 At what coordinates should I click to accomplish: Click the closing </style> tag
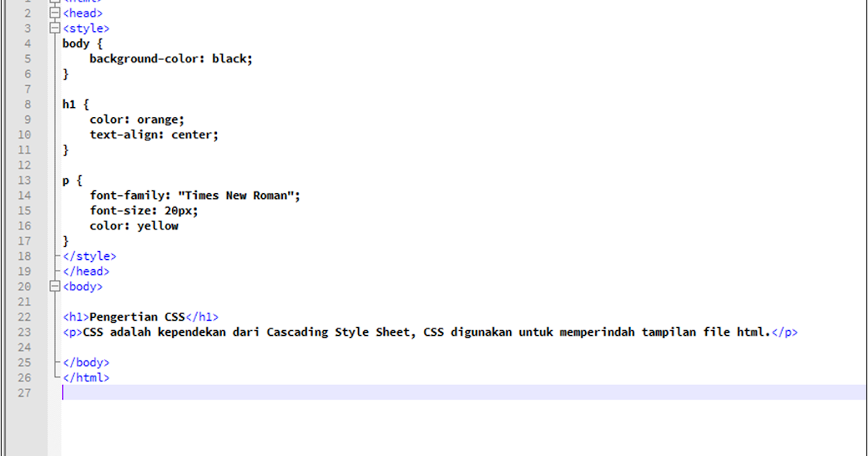coord(90,256)
